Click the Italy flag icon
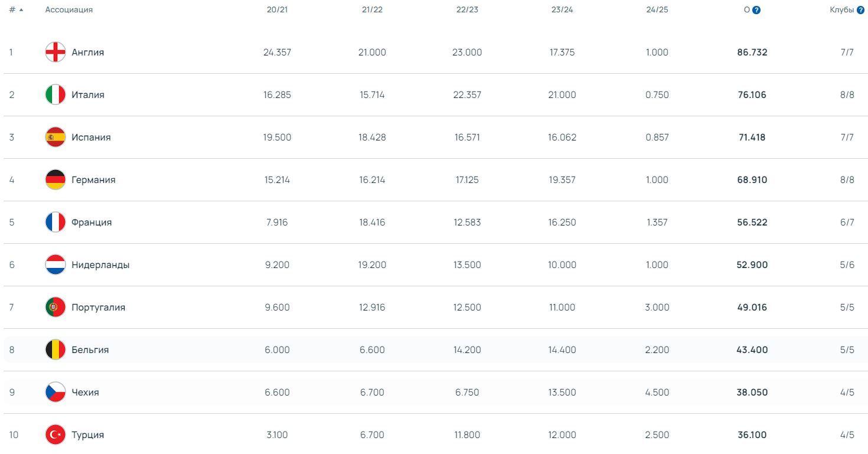The height and width of the screenshot is (454, 868). pyautogui.click(x=56, y=94)
